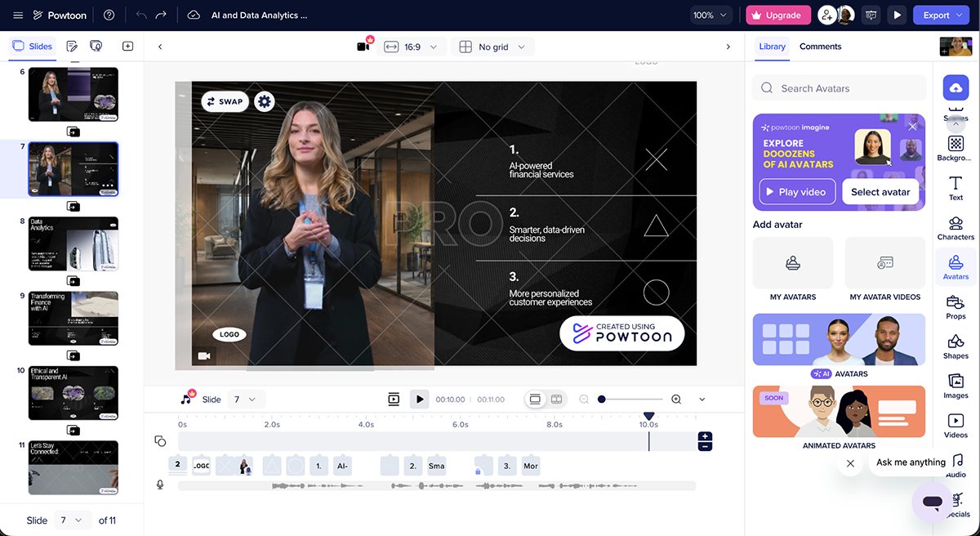Viewport: 980px width, 536px height.
Task: Open the chat assistant bubble
Action: [x=932, y=502]
